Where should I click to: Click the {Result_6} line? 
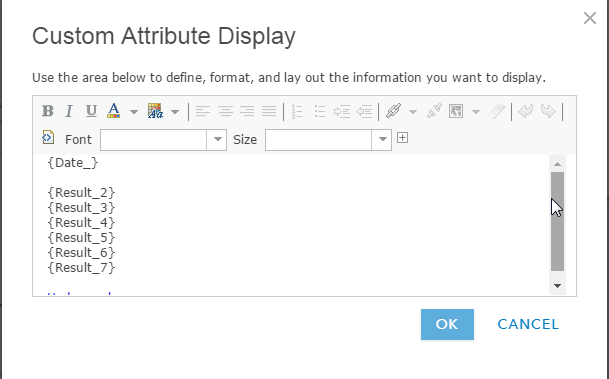[x=81, y=253]
